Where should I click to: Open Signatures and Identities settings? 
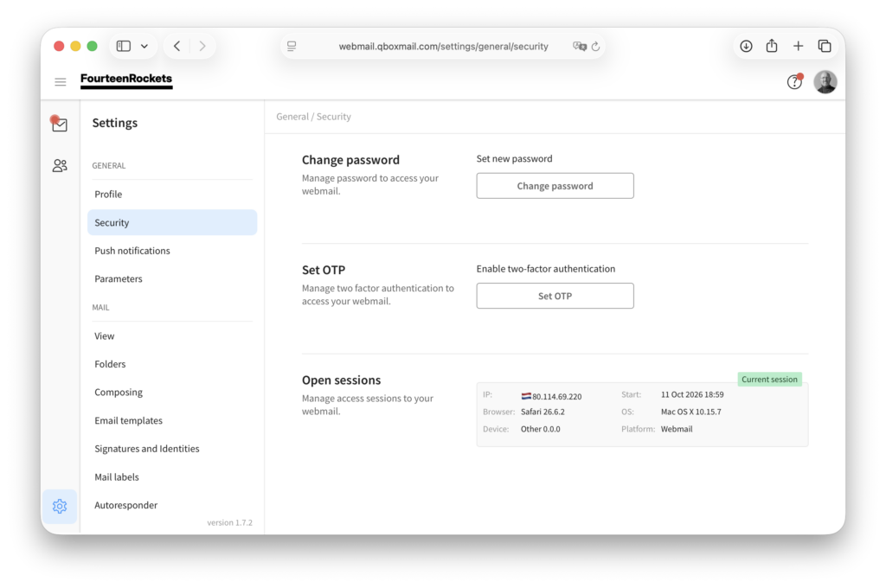(x=172, y=449)
